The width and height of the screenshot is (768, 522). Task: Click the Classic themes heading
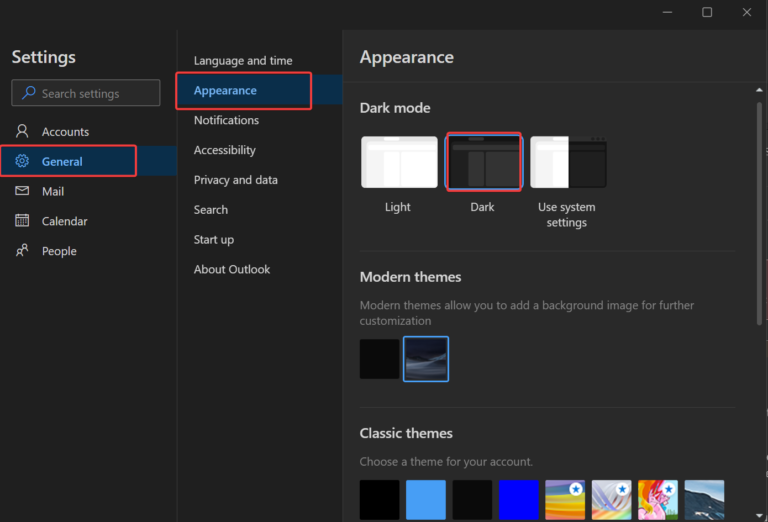(406, 433)
